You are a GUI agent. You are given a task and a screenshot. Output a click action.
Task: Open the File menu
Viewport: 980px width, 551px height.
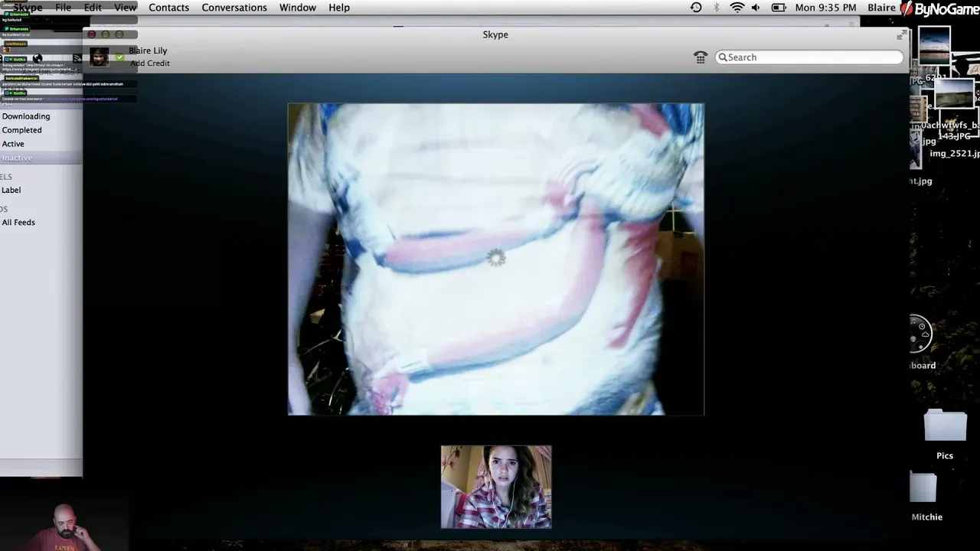coord(63,8)
